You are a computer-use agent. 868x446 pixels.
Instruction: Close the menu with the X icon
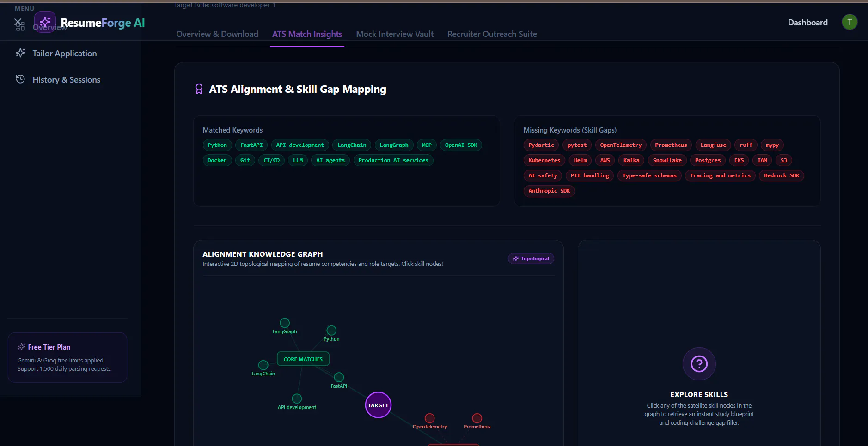tap(18, 22)
